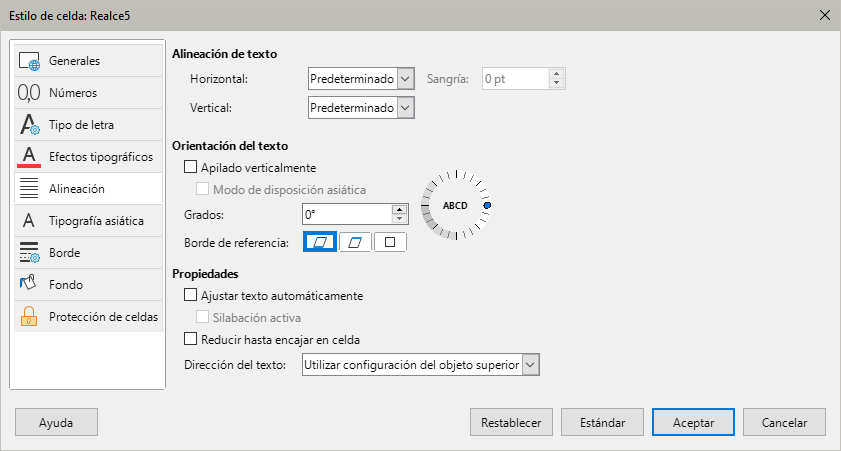Click the Borde icon in sidebar
This screenshot has width=841, height=451.
(29, 253)
